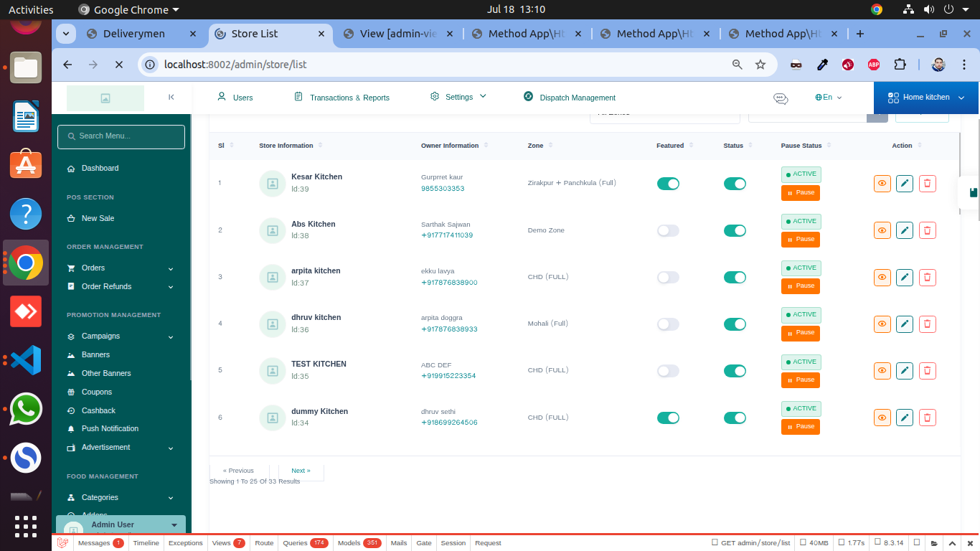Go to Next page of store results
Image resolution: width=980 pixels, height=551 pixels.
tap(301, 471)
